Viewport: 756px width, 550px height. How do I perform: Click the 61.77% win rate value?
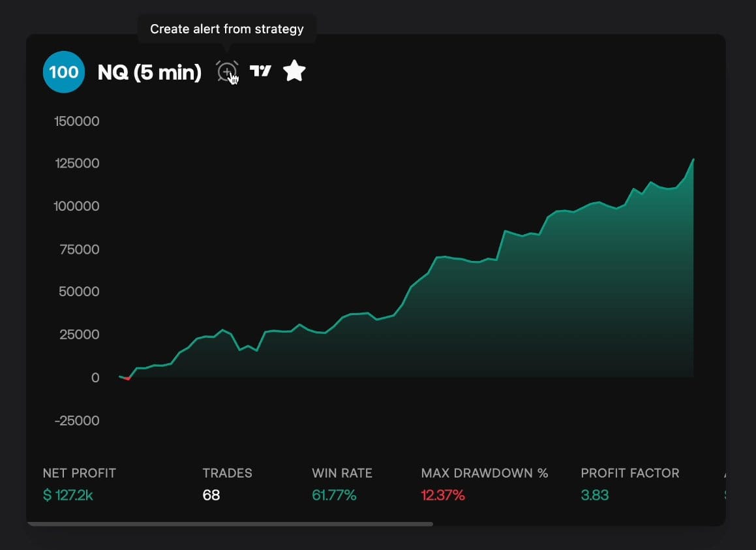tap(334, 495)
